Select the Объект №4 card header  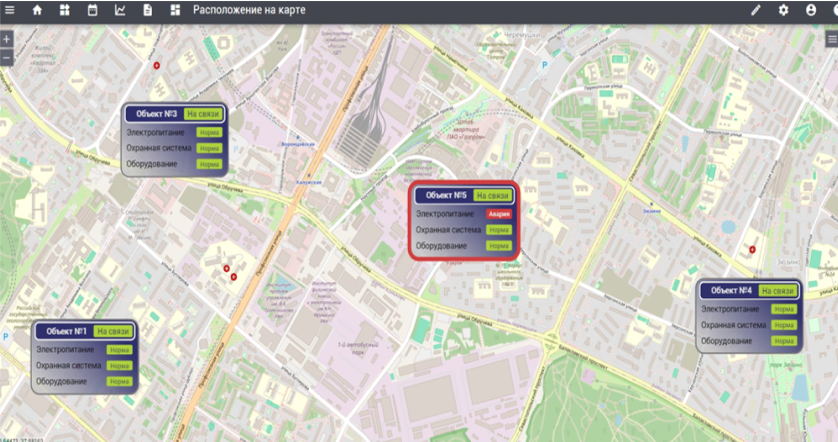749,291
